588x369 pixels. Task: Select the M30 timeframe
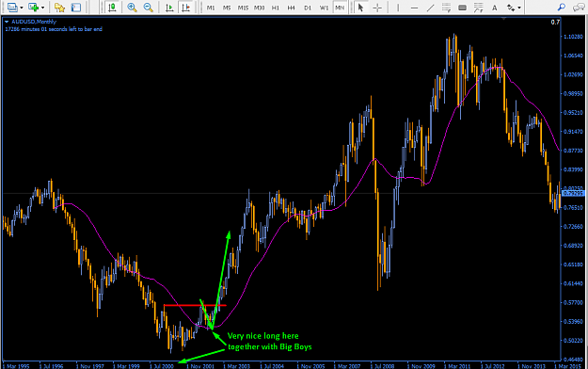[x=259, y=8]
